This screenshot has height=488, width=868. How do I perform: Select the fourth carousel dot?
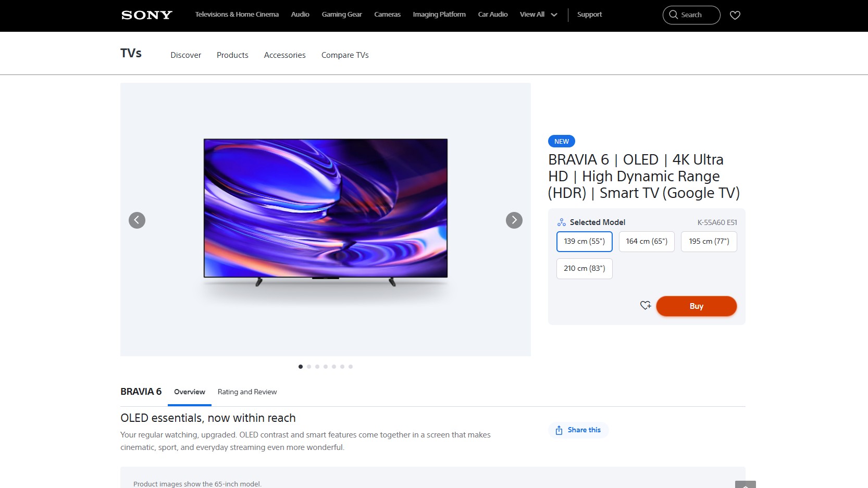click(x=326, y=367)
